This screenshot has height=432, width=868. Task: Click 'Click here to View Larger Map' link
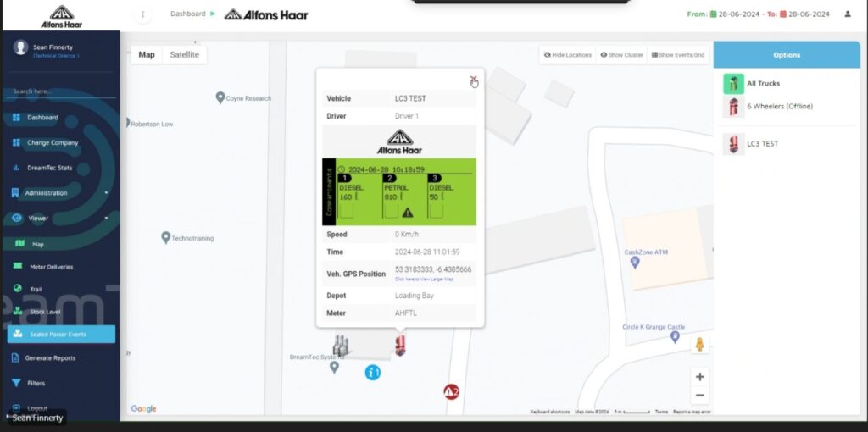tap(424, 280)
